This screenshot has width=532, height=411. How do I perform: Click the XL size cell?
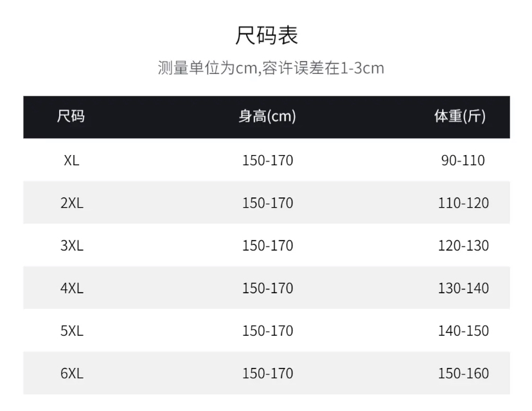71,160
